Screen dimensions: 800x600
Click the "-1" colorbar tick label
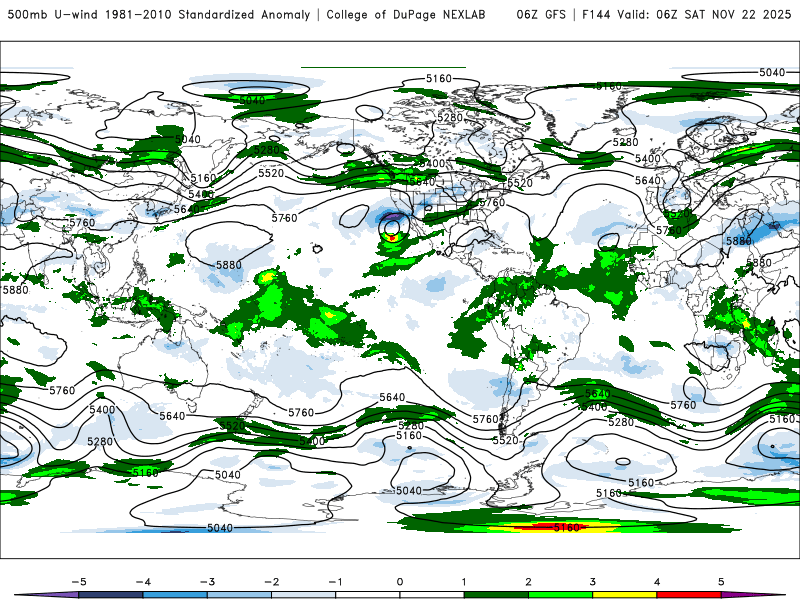click(335, 582)
